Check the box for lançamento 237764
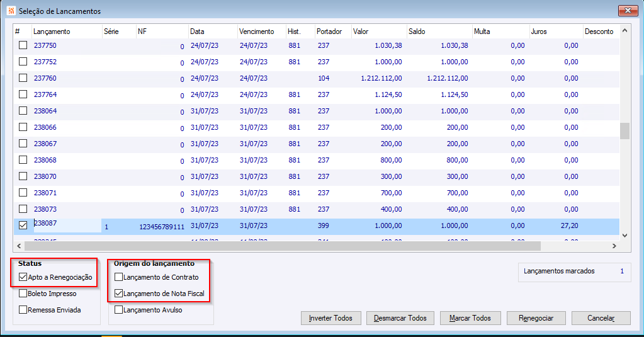Screen dimensions: 644x337 point(23,94)
